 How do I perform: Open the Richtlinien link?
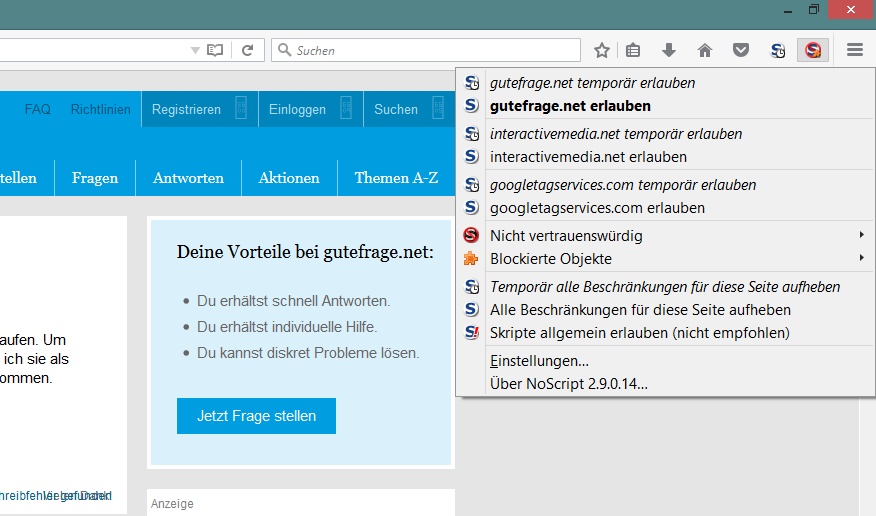100,109
